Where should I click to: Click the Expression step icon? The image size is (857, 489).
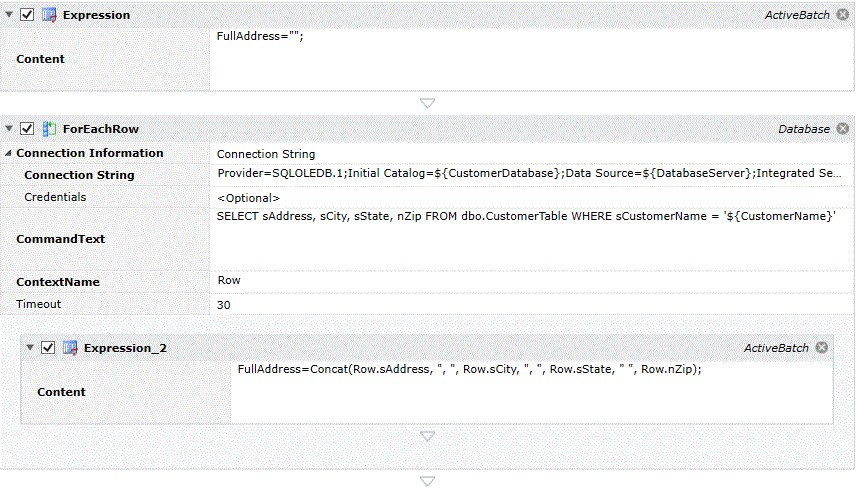[x=49, y=16]
